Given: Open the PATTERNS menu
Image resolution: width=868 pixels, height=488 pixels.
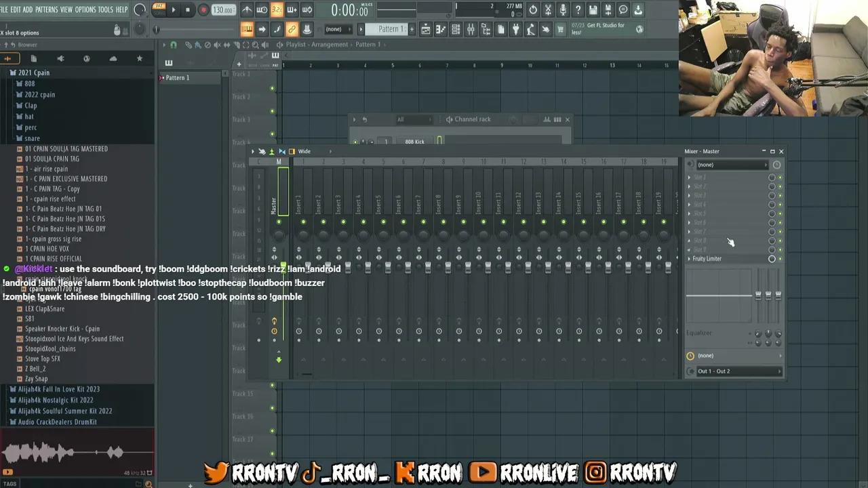Looking at the screenshot, I should tap(47, 9).
